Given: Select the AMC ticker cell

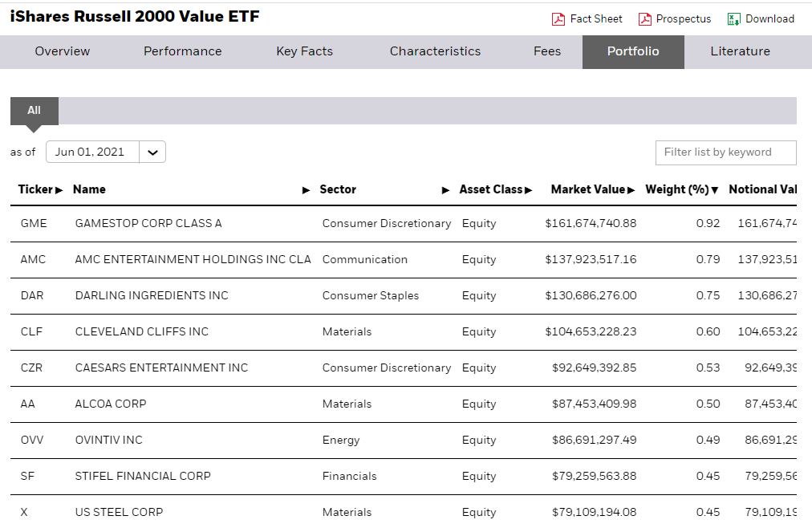Looking at the screenshot, I should 33,260.
